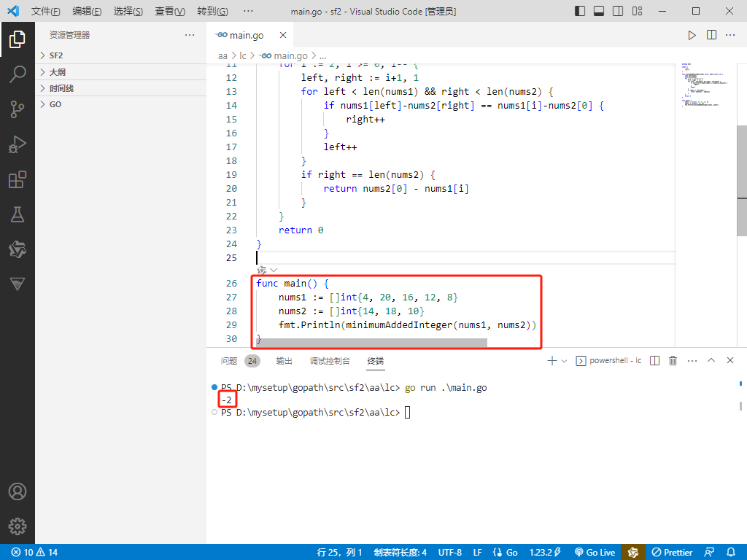Kill the terminal with trash icon
The height and width of the screenshot is (560, 747).
[673, 360]
